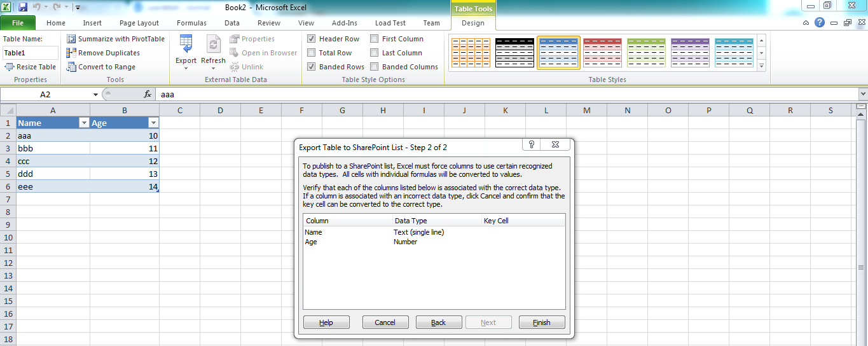Select the Name row in dialog list

click(434, 232)
